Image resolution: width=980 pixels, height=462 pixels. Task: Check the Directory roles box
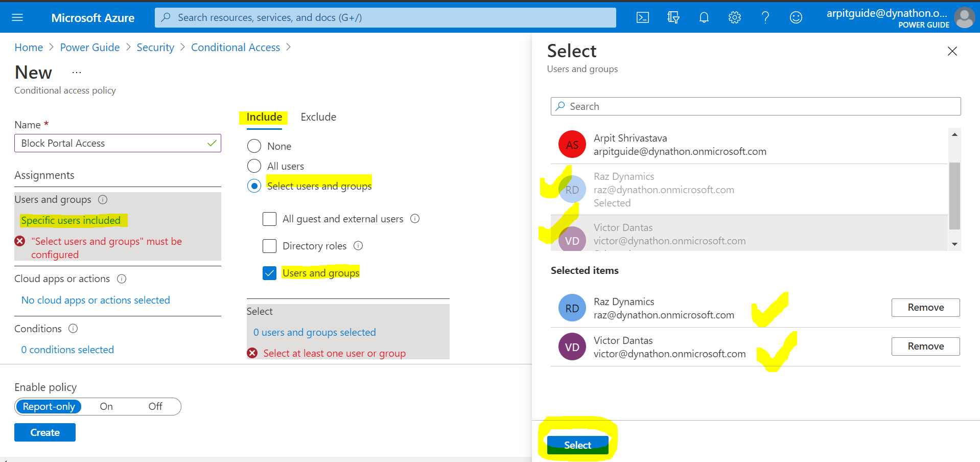[269, 246]
